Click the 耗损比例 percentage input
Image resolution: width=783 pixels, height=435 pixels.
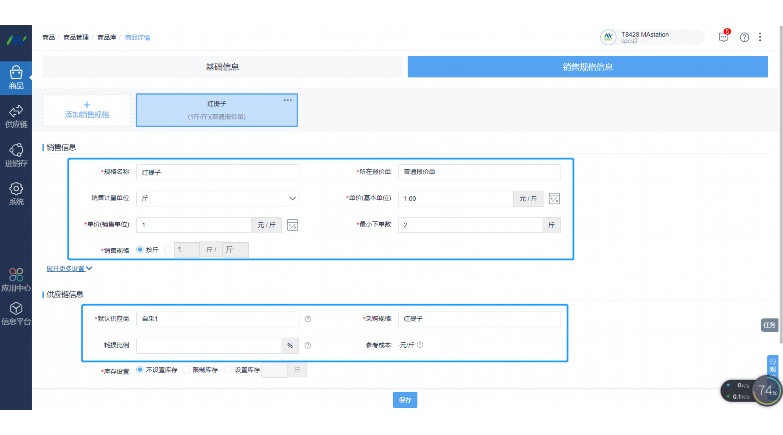pos(209,345)
